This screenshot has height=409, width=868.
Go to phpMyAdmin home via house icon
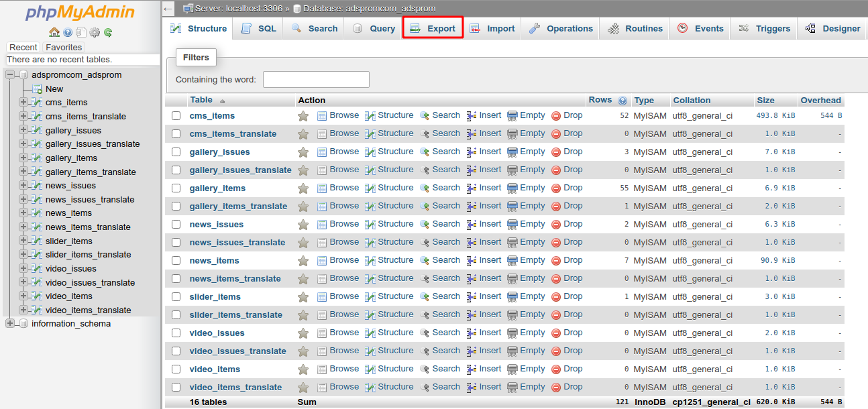pos(54,32)
